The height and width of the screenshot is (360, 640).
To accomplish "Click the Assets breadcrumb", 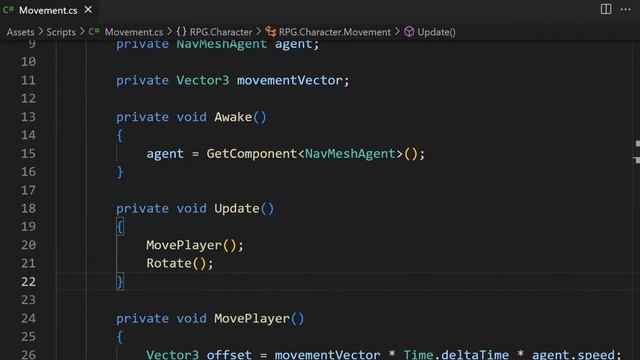I will pos(20,32).
